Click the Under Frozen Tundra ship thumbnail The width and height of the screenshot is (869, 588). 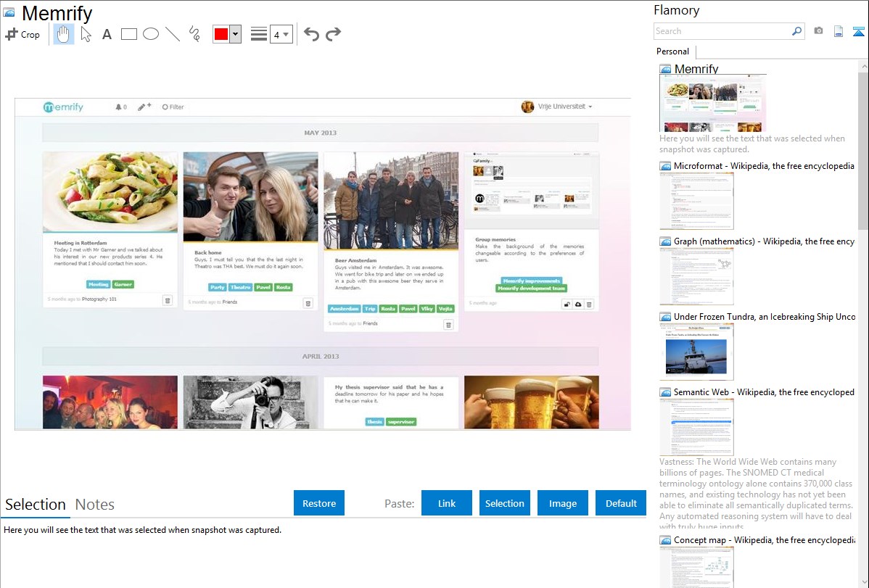(696, 352)
